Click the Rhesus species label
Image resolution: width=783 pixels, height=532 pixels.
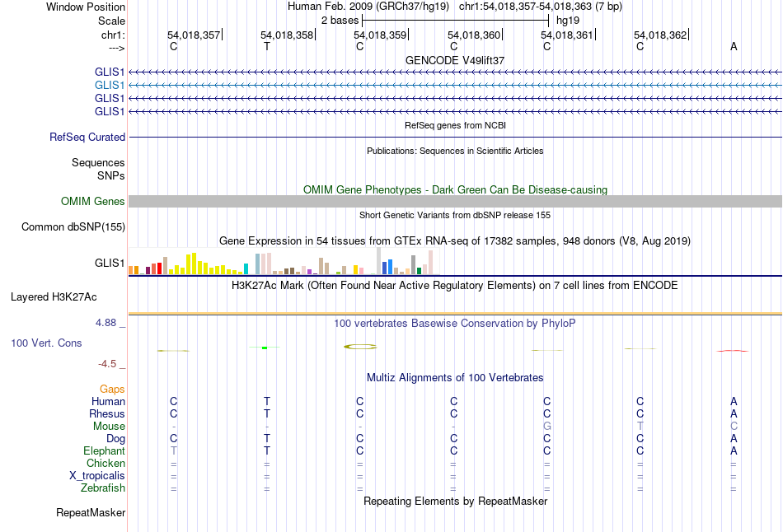(107, 413)
